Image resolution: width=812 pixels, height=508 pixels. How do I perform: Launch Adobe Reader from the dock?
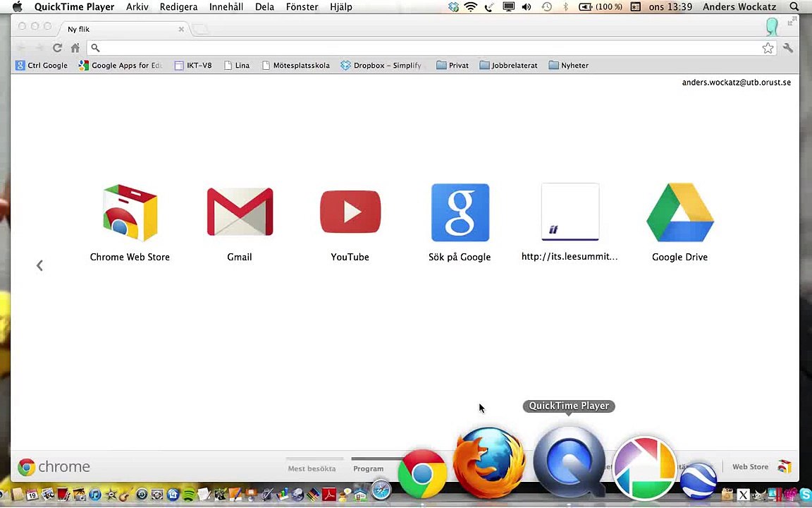[329, 495]
